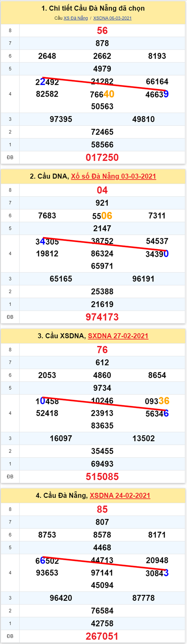Open the XS Đà Nẵng link
Viewport: 187px width, 644px height.
coord(76,18)
